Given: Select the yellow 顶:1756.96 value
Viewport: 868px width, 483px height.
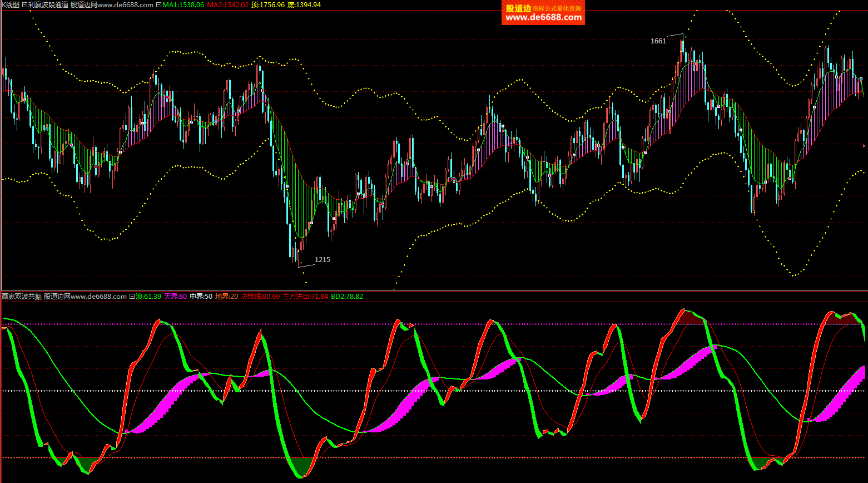Looking at the screenshot, I should [268, 5].
